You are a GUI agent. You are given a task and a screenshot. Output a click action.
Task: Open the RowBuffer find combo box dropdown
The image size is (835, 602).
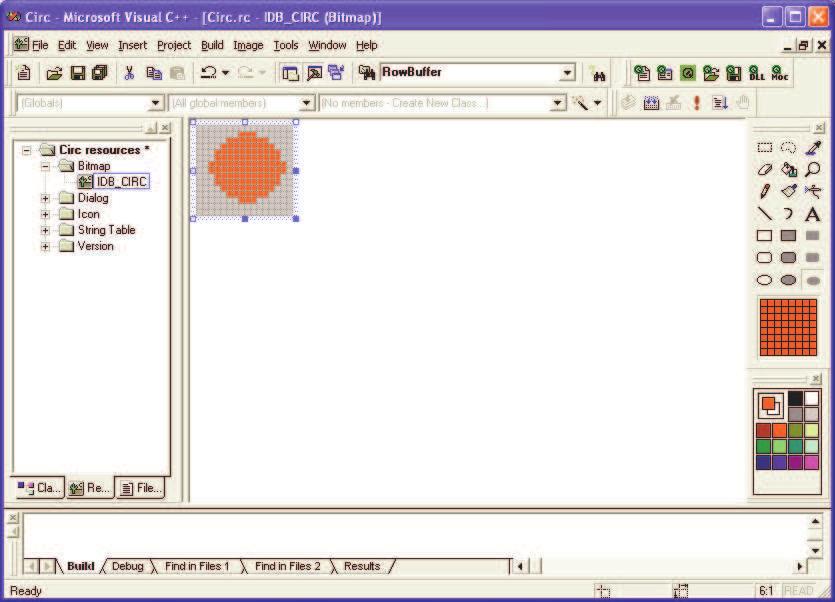pyautogui.click(x=568, y=72)
